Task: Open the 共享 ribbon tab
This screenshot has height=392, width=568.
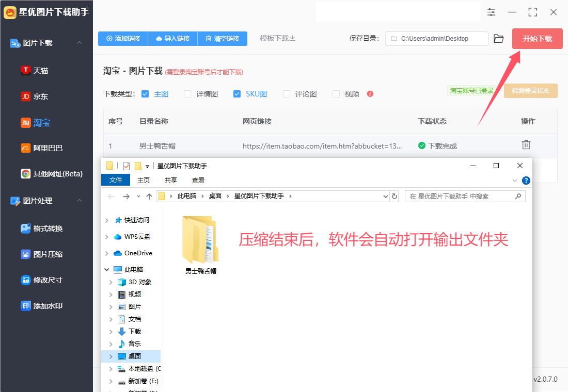Action: point(170,180)
